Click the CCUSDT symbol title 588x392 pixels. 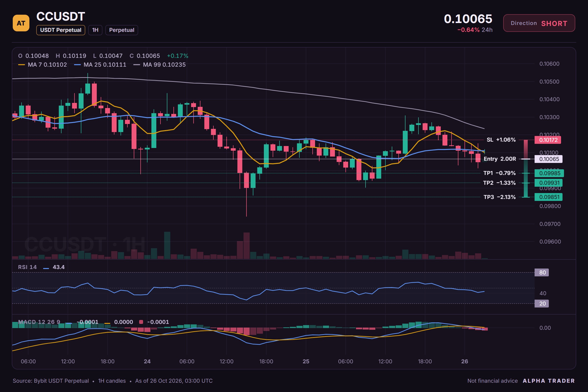tap(61, 16)
